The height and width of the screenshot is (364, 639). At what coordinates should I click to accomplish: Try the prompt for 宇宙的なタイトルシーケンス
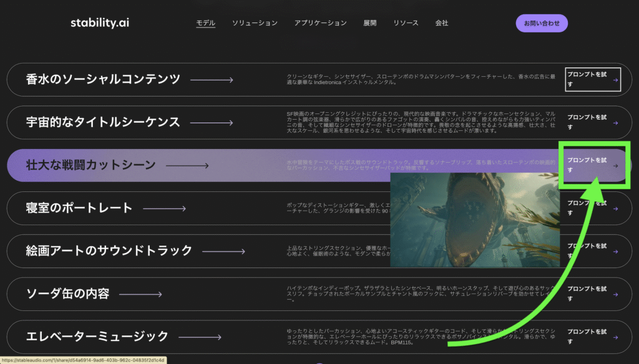592,122
